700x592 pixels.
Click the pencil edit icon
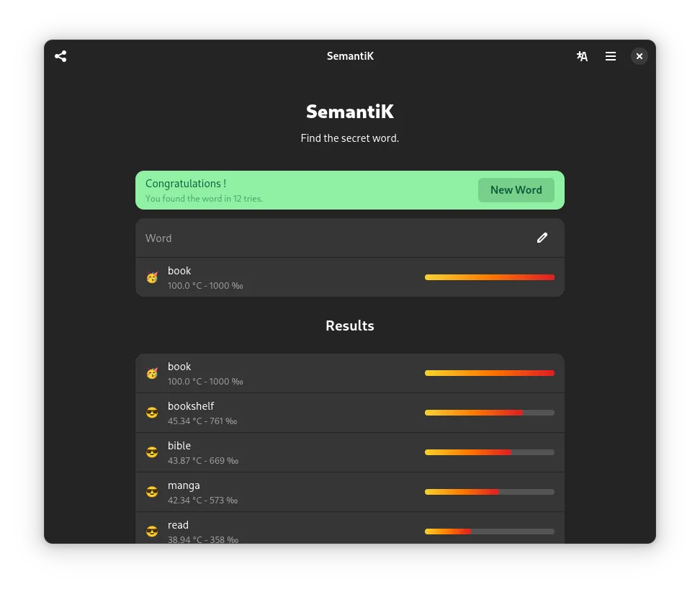(x=542, y=238)
